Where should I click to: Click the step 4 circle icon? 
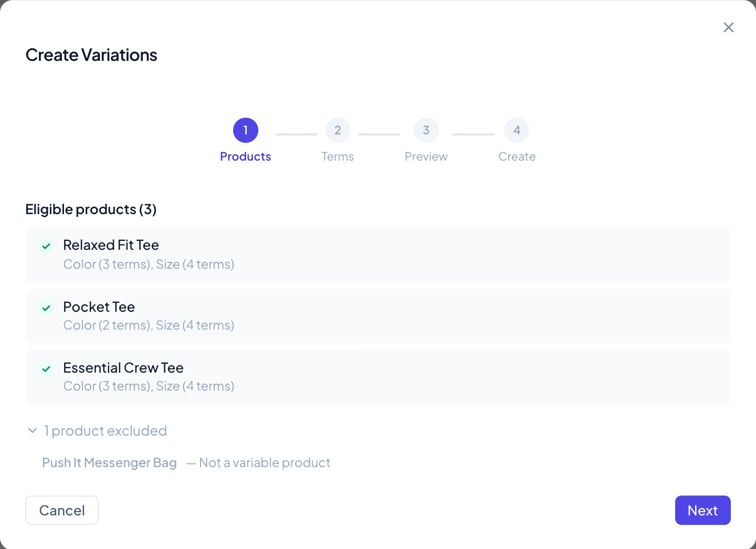pyautogui.click(x=517, y=130)
